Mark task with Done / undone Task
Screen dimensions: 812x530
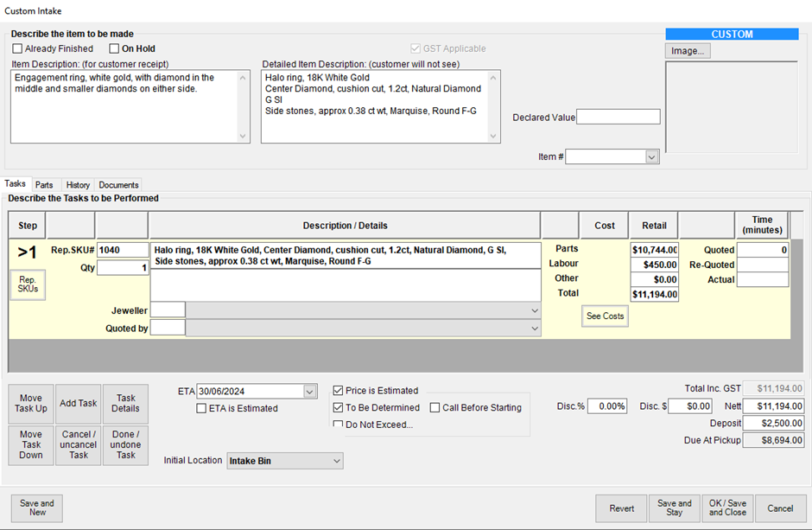click(x=125, y=444)
